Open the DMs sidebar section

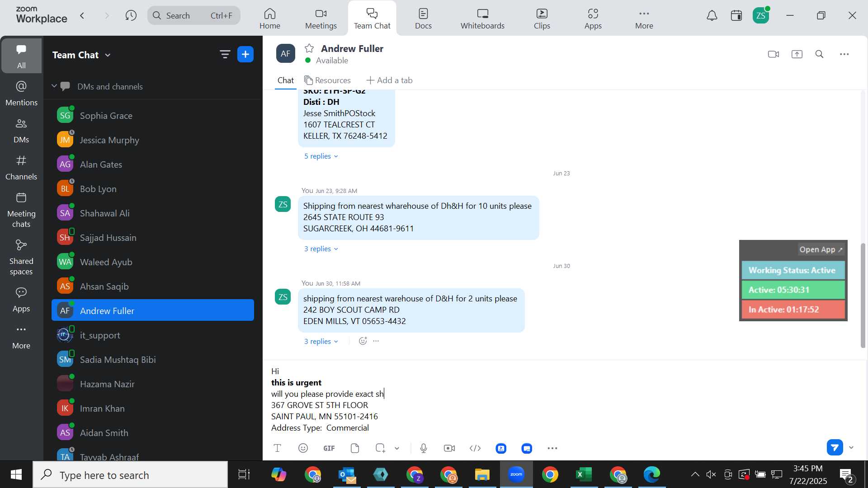click(x=21, y=131)
